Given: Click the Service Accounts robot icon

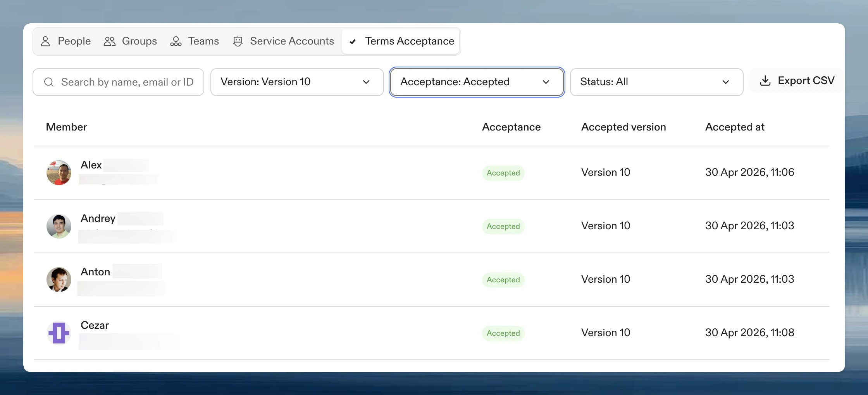Looking at the screenshot, I should click(238, 41).
